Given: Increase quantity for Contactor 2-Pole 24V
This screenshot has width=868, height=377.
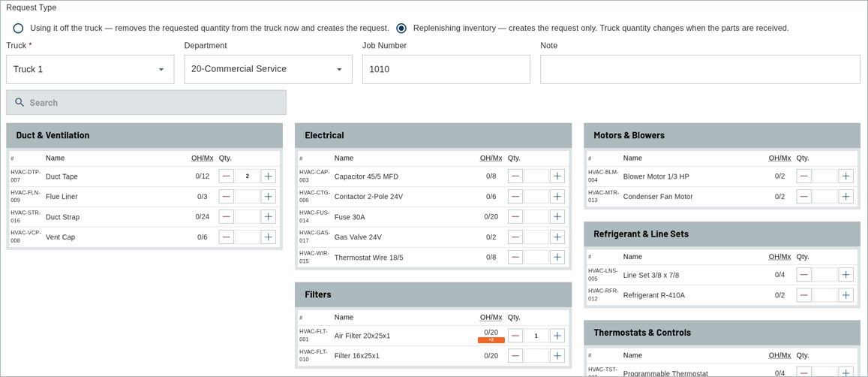Looking at the screenshot, I should tap(557, 196).
